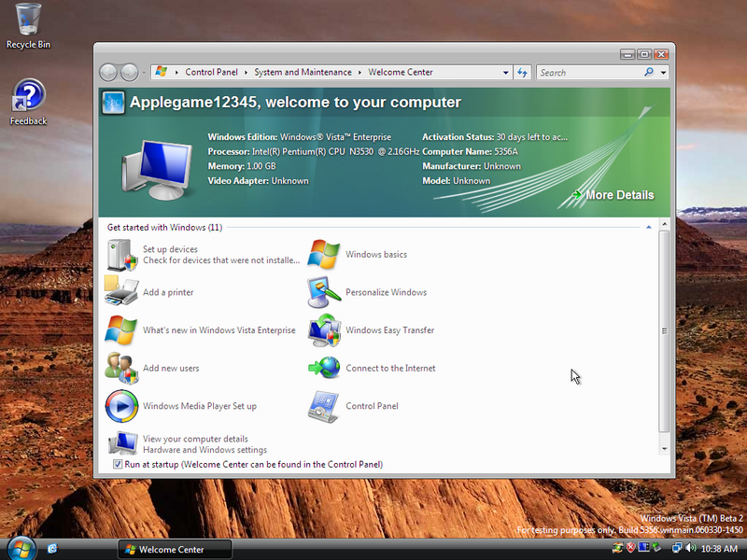Click the Windows Easy Transfer icon

click(324, 330)
